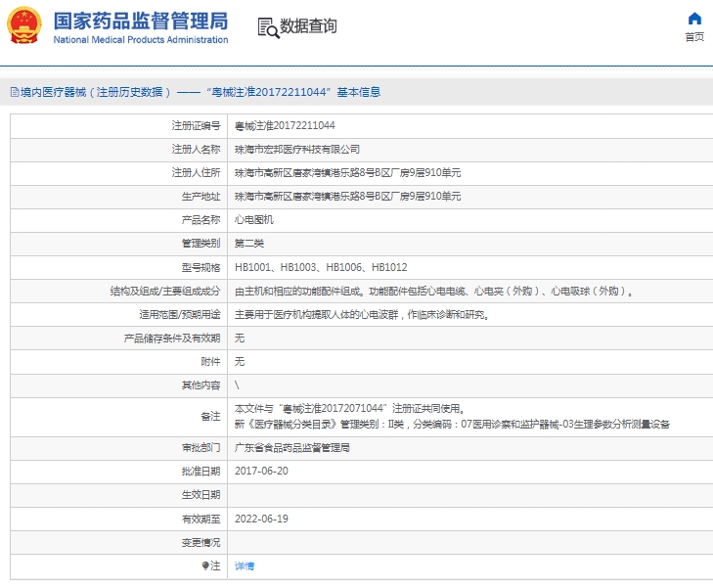
Task: Click remark line 本文件与“粤械注准20172071044”
Action: (x=349, y=408)
